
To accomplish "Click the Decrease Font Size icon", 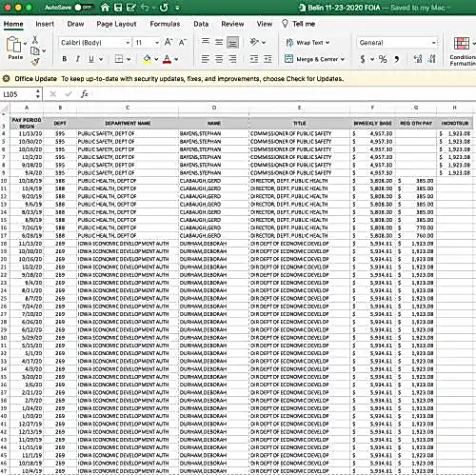I will pos(182,42).
